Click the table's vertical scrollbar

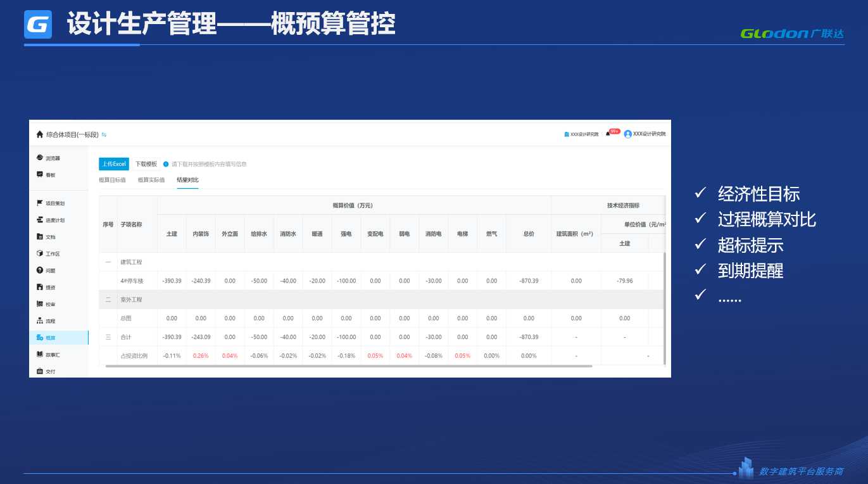point(664,308)
